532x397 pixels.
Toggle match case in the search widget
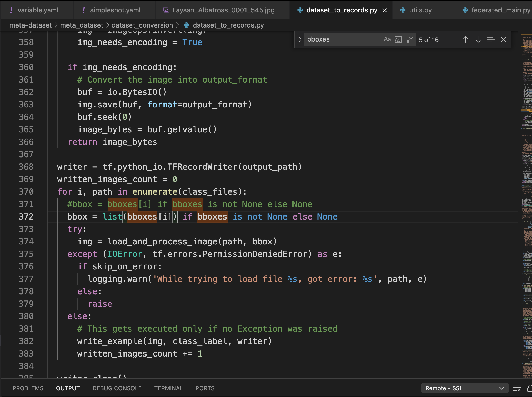tap(387, 39)
